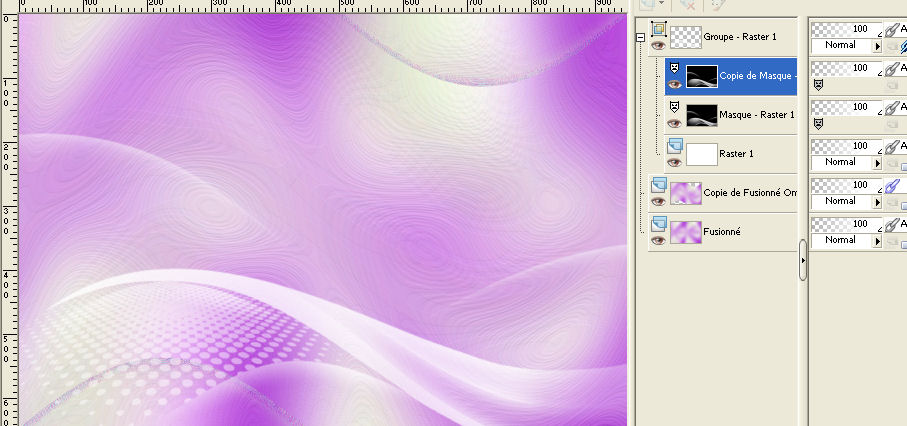907x426 pixels.
Task: Hide the Groupe - Raster 1 layer group
Action: click(658, 46)
